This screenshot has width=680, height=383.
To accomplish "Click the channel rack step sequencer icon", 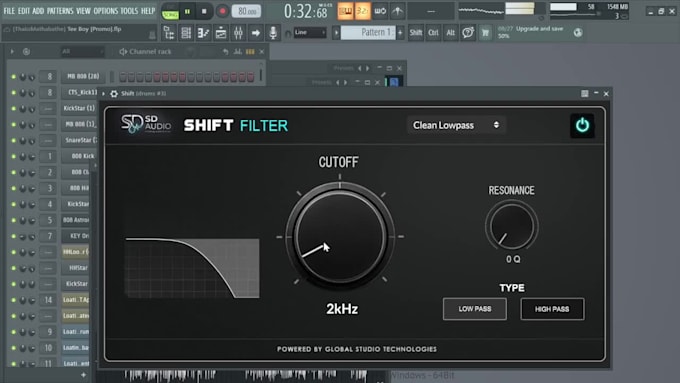I will pos(250,52).
